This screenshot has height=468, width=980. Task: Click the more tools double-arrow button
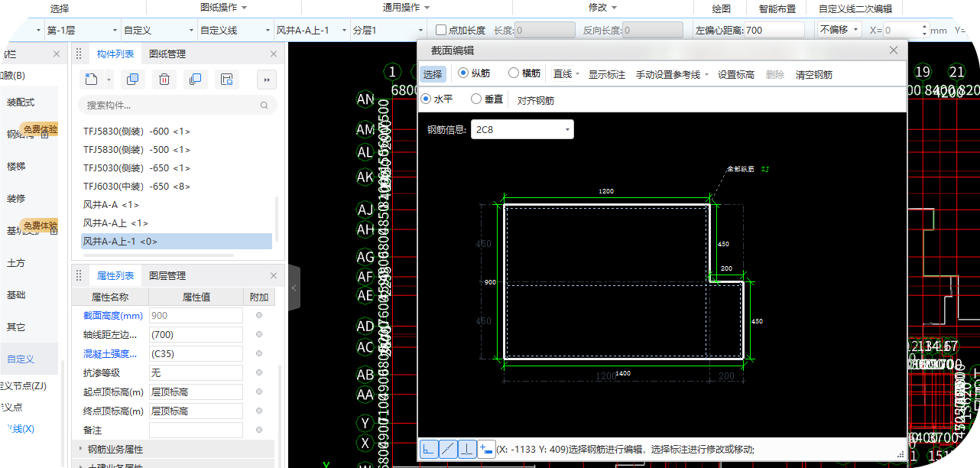[266, 80]
